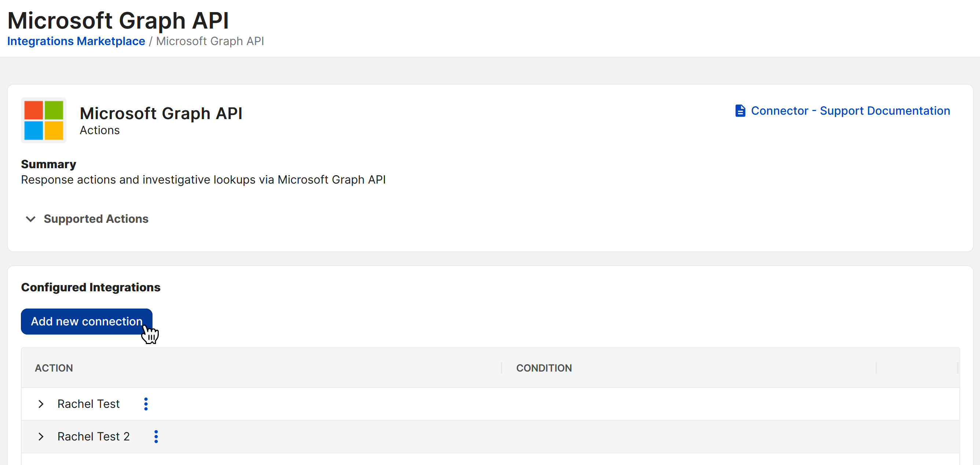Open the three-dot menu for Rachel Test
The width and height of the screenshot is (980, 465).
146,404
